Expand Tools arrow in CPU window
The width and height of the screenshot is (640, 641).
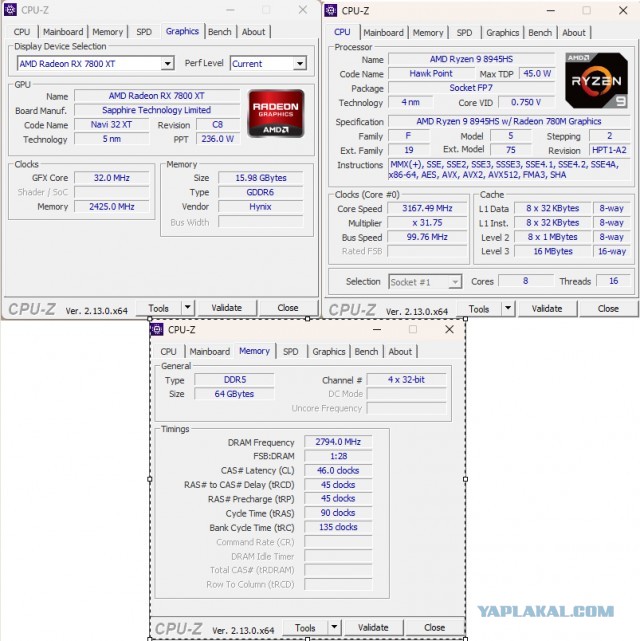tap(508, 308)
